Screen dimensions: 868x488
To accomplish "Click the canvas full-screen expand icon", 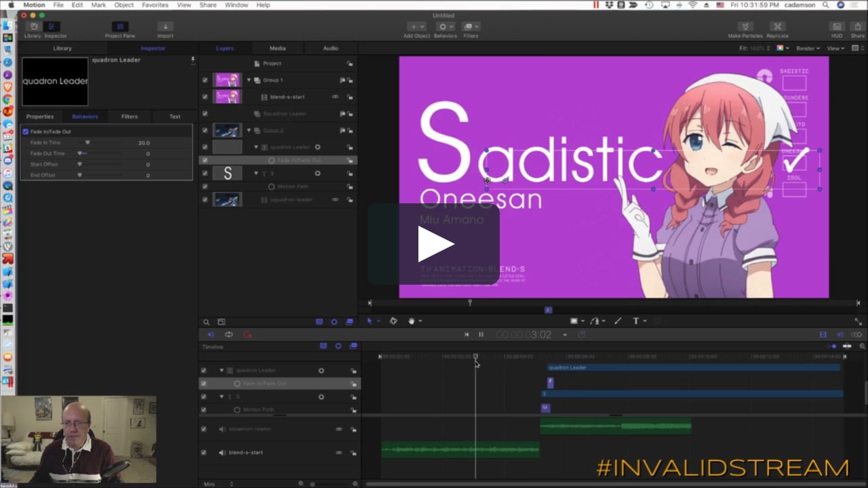I will (859, 321).
